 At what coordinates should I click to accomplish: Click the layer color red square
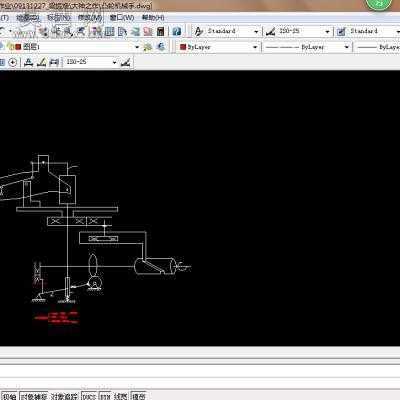(18, 47)
